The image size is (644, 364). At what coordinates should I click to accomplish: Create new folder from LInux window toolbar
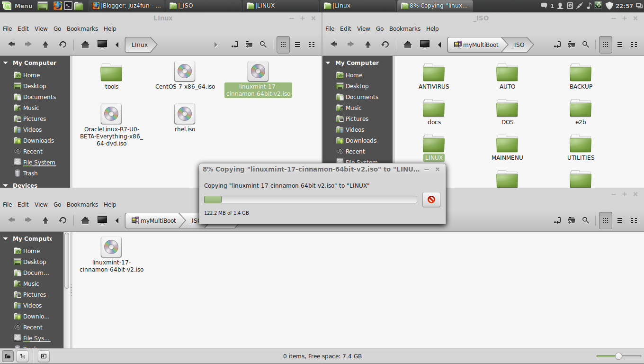tap(249, 45)
